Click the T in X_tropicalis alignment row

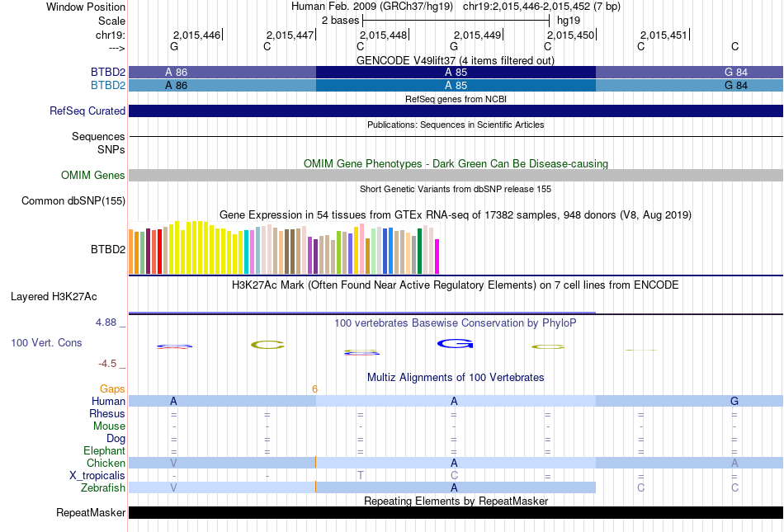coord(361,475)
